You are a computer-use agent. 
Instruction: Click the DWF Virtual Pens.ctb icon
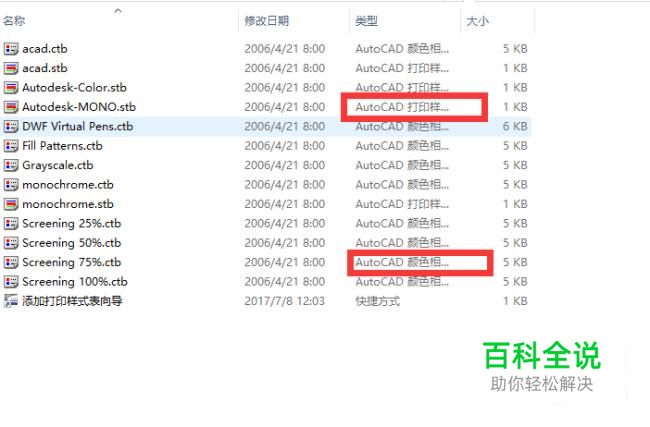click(11, 126)
